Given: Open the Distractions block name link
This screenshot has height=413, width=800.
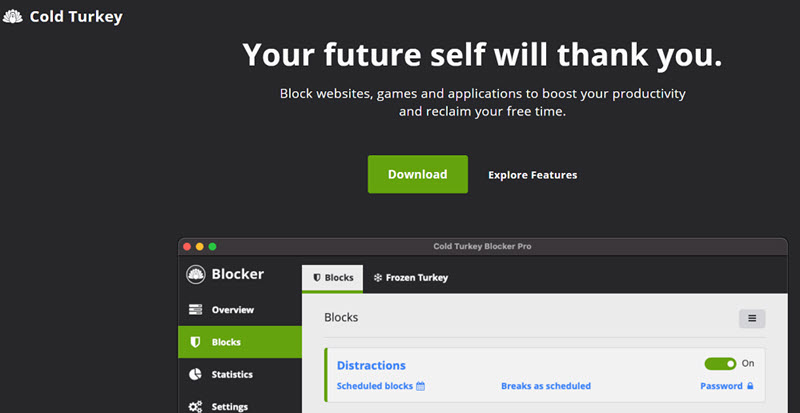Looking at the screenshot, I should coord(371,366).
